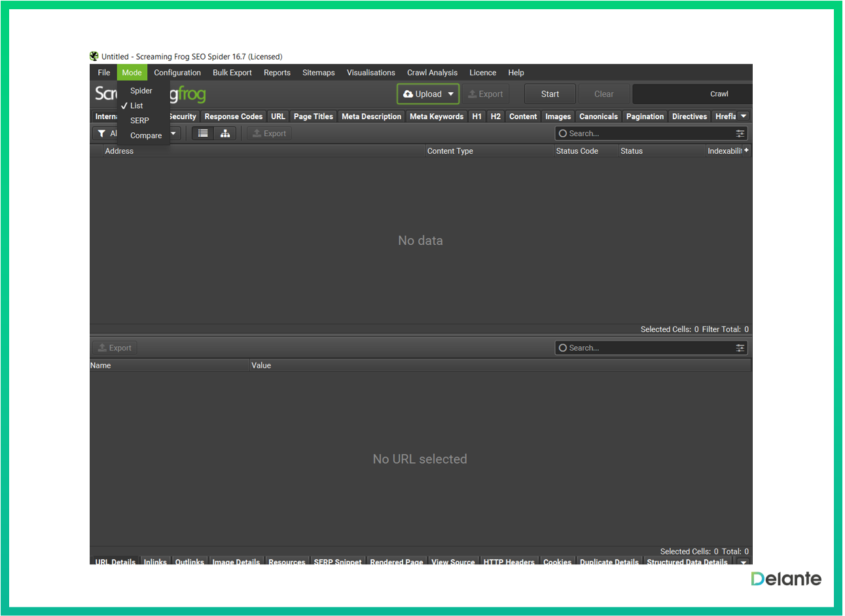
Task: Sort by Status Code column header
Action: [586, 151]
